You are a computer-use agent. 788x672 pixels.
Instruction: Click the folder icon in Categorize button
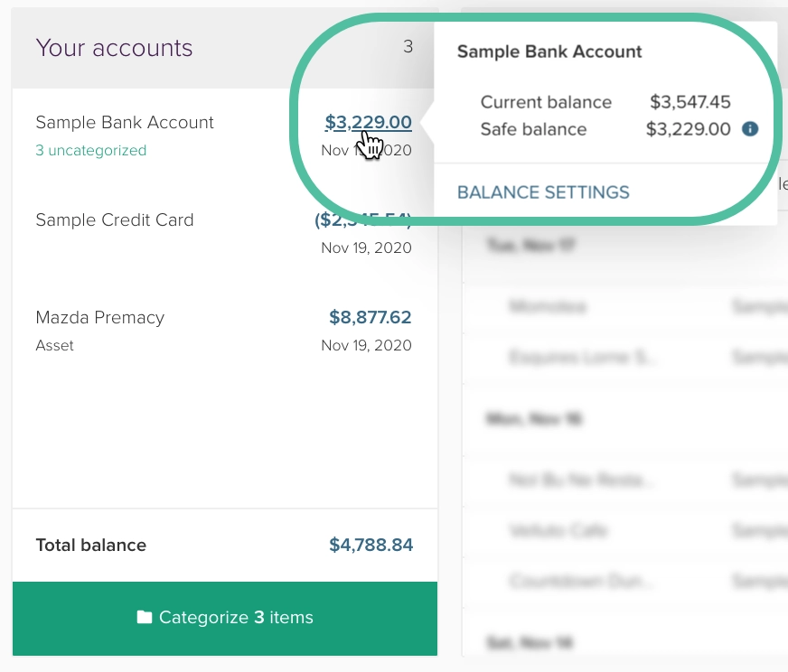tap(145, 618)
